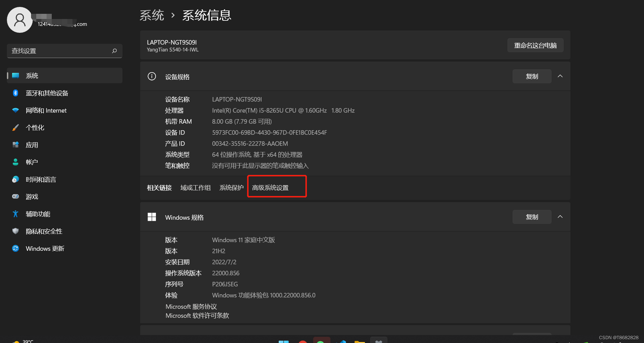Click the account email text beside the avatar
The width and height of the screenshot is (644, 343).
(x=62, y=24)
